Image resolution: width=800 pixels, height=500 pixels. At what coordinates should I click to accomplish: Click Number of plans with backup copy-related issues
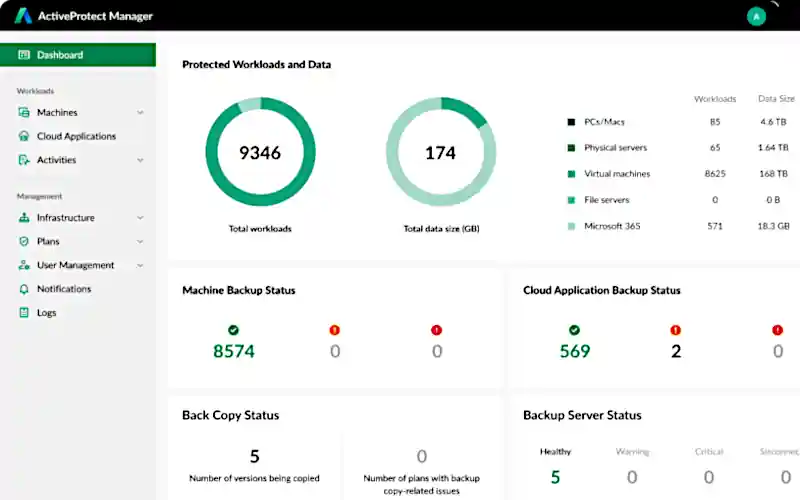(x=421, y=484)
